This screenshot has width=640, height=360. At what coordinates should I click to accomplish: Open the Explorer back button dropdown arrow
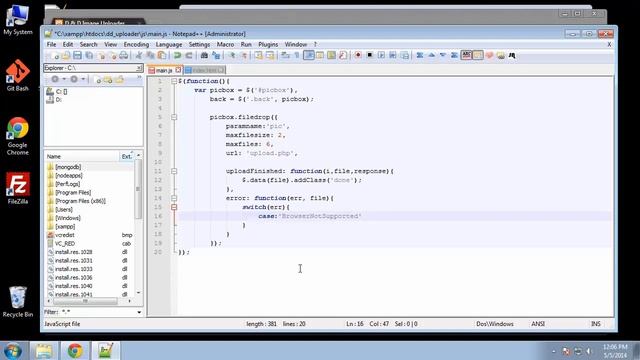tap(64, 79)
